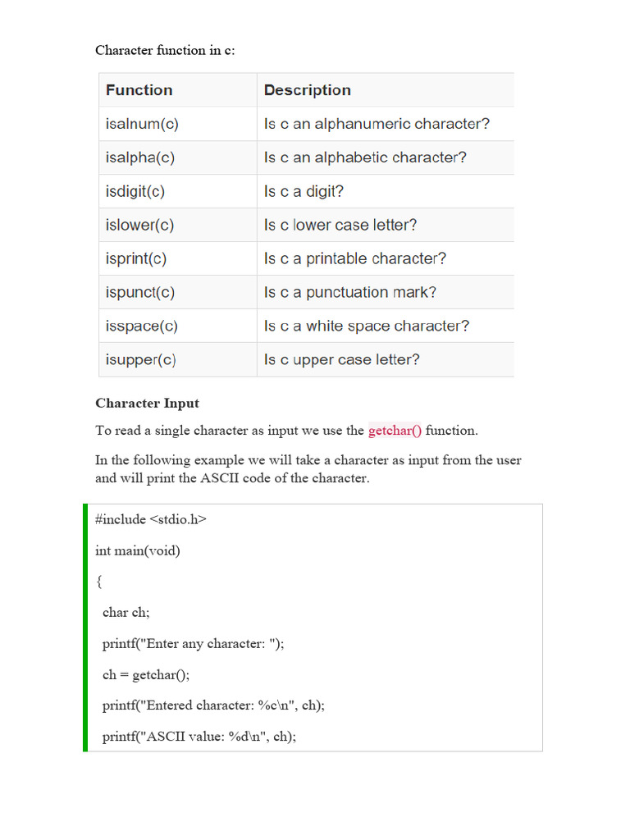Click the islower(c) function cell
Screen dimensions: 630x840
(140, 225)
